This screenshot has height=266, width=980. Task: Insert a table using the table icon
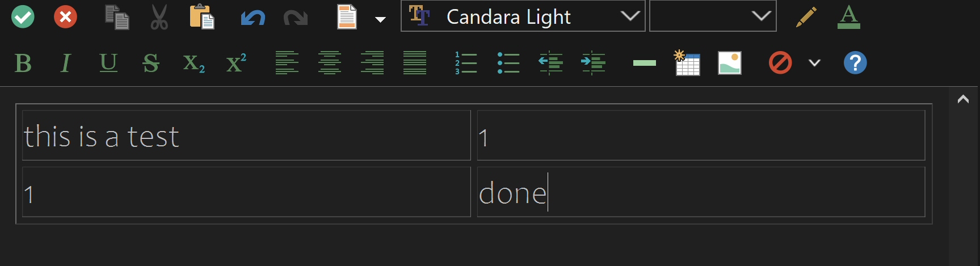click(687, 63)
